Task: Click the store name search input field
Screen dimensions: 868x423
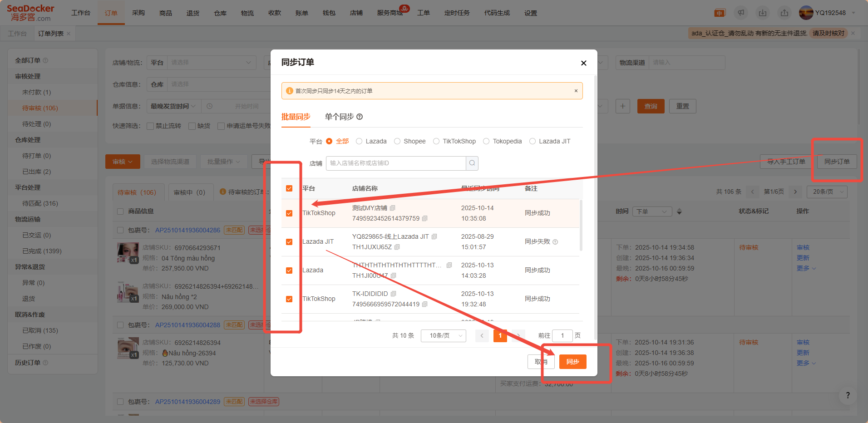Action: [x=396, y=163]
